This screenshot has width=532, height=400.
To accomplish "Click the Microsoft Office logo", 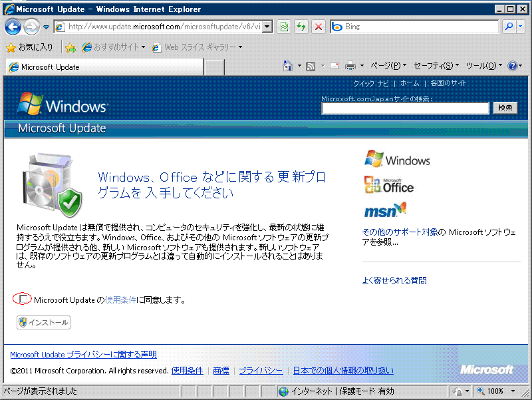I will click(389, 185).
